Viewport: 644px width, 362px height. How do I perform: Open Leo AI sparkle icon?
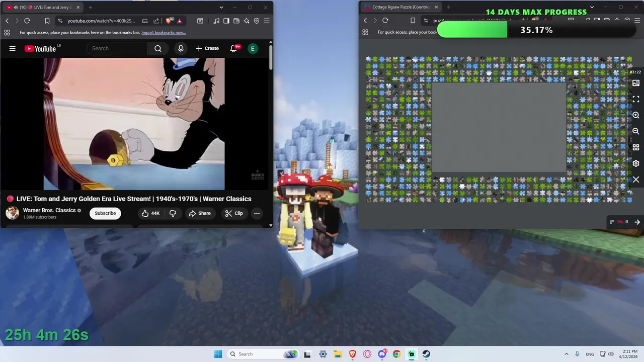[247, 21]
